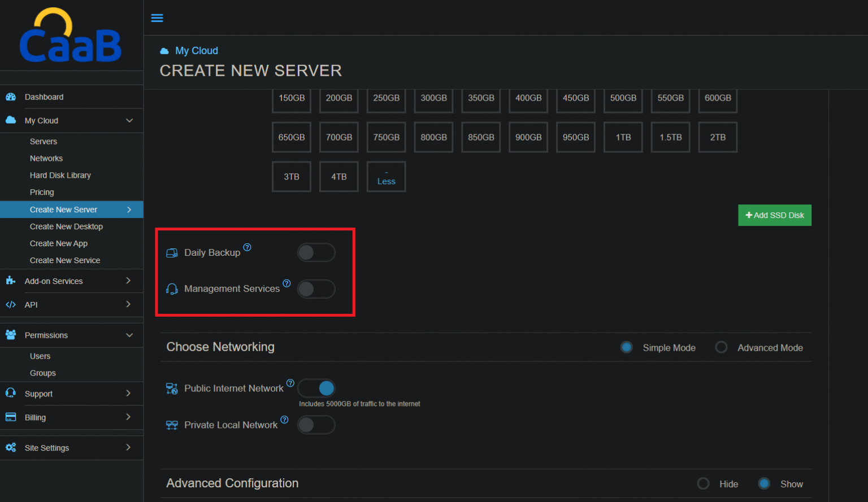Select the 900GB disk size
This screenshot has height=502, width=868.
click(528, 137)
